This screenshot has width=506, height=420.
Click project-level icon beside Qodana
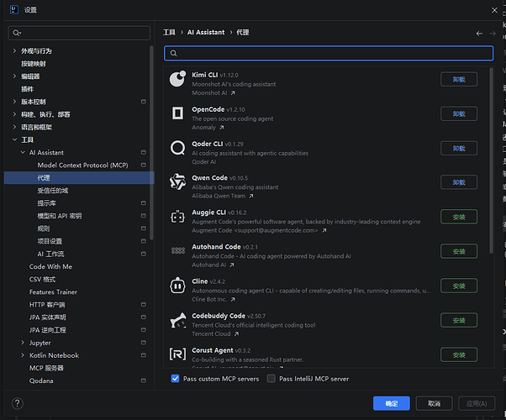[144, 381]
